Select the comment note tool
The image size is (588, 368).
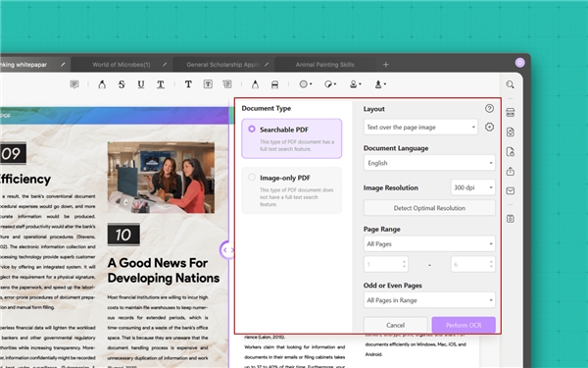pyautogui.click(x=74, y=84)
